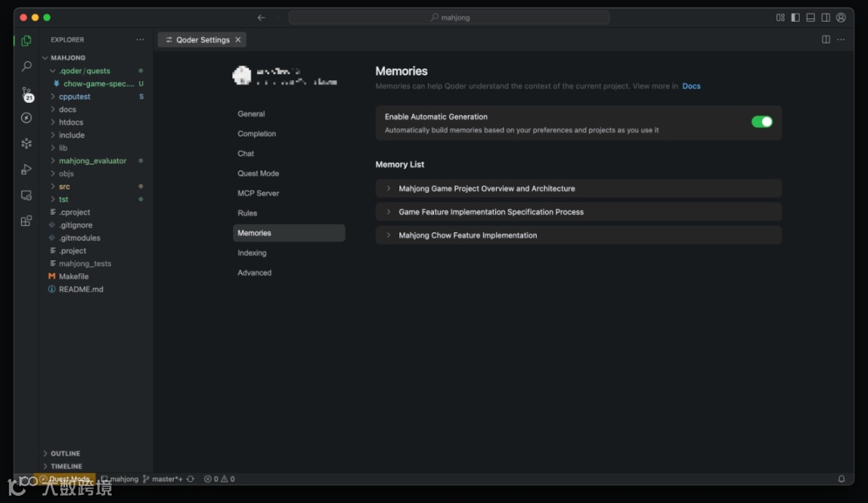Click the mahjong search box in title bar
The height and width of the screenshot is (503, 868).
pos(449,18)
